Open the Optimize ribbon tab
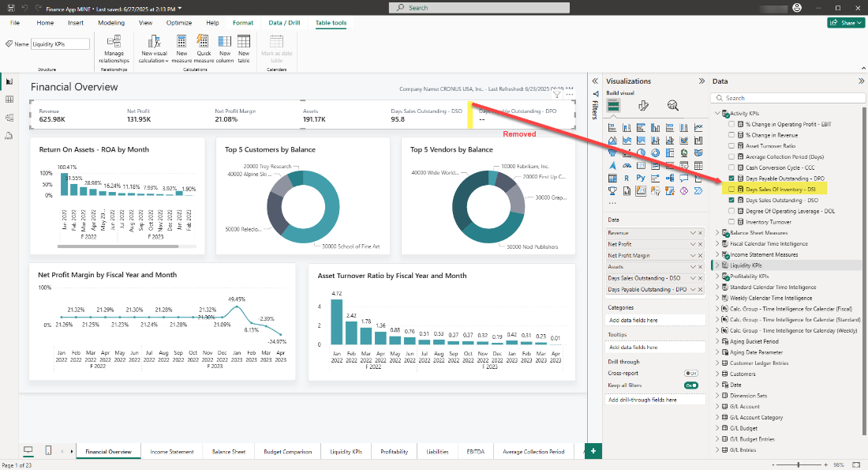 179,23
